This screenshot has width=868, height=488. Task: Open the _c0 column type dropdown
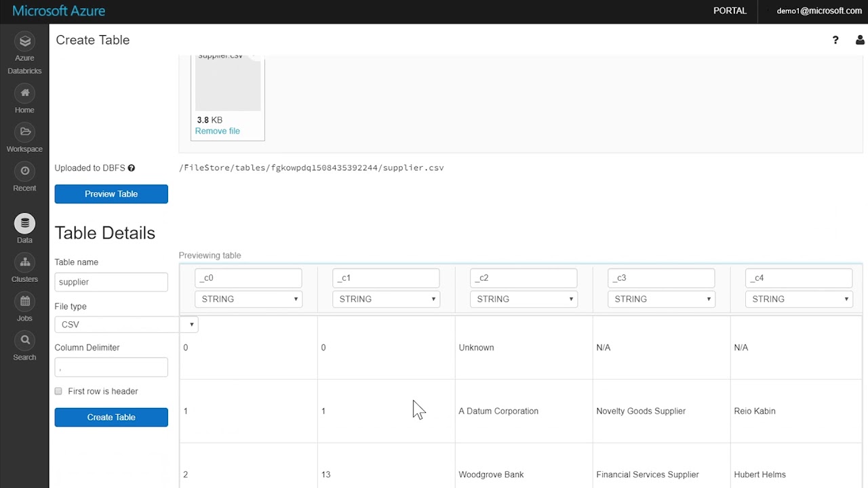coord(248,299)
